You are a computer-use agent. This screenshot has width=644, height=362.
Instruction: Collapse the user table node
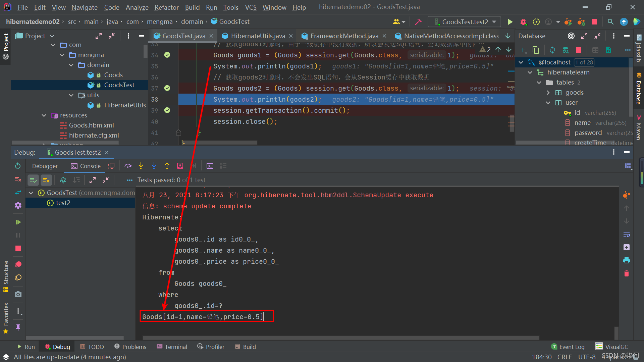(548, 103)
